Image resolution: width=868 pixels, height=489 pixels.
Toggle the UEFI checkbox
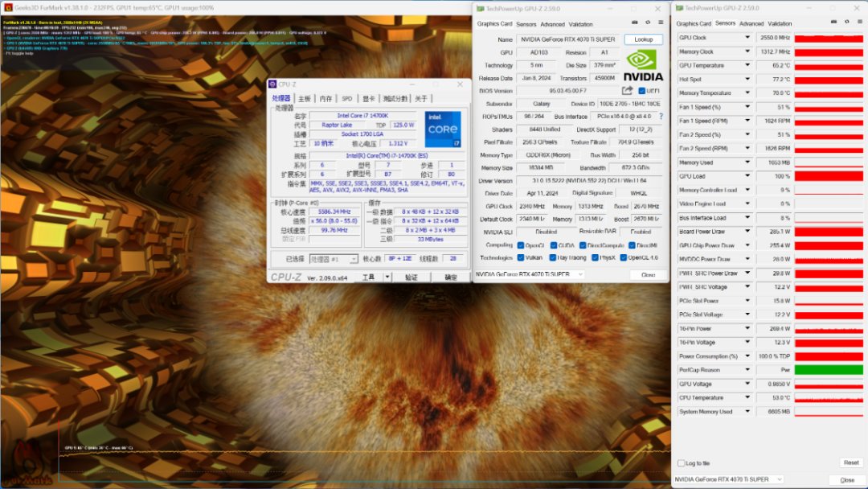point(641,91)
